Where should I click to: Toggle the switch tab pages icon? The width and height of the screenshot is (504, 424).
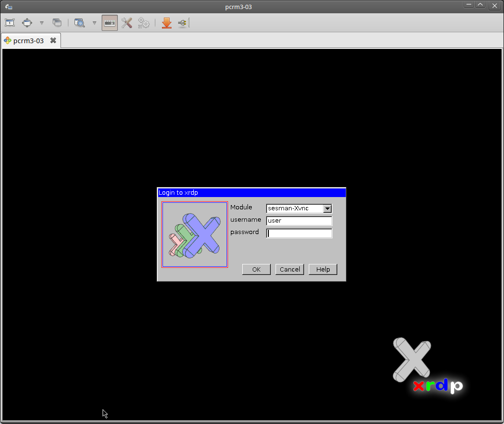(x=57, y=22)
